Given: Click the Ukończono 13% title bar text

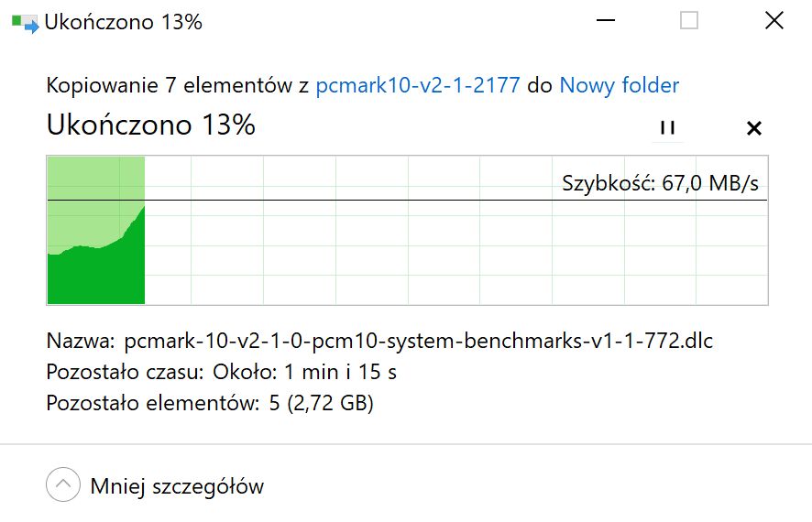Looking at the screenshot, I should tap(123, 22).
